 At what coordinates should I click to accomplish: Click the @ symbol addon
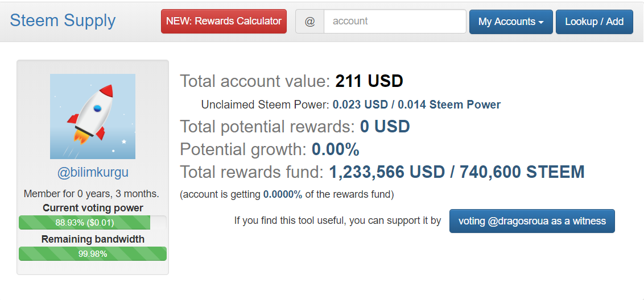[309, 22]
